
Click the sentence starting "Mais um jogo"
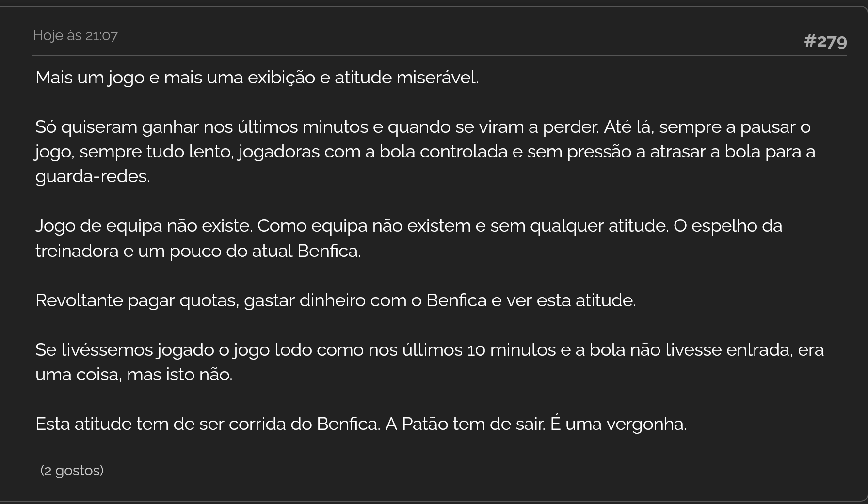click(x=257, y=78)
